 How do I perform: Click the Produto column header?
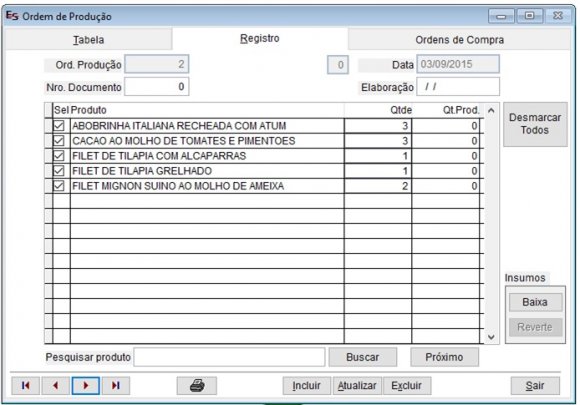coord(207,110)
